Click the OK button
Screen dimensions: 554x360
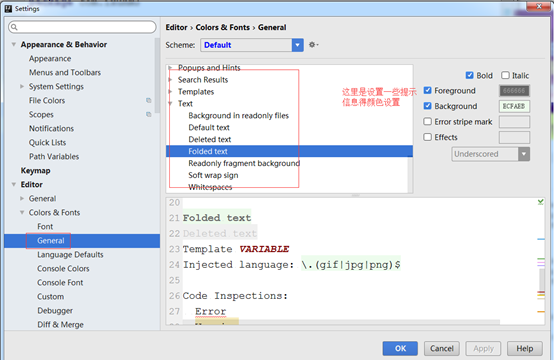coord(400,349)
